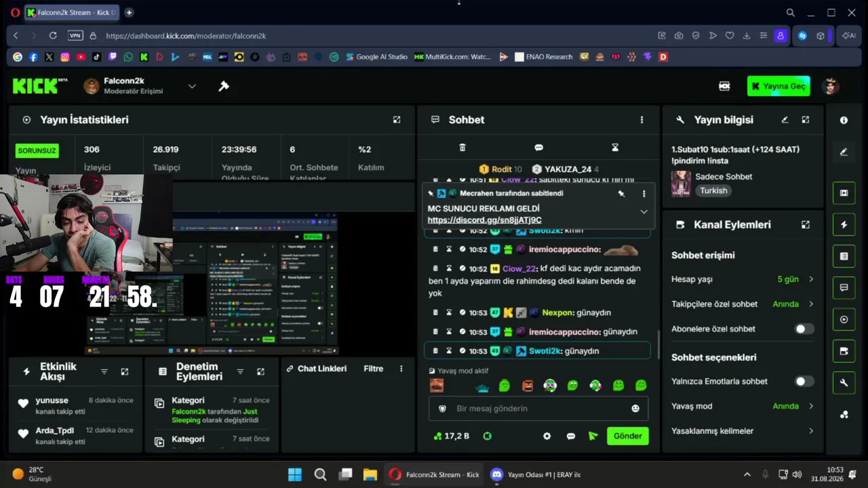Click the pencil icon in right sidebar
Viewport: 868px width, 488px height.
(844, 152)
